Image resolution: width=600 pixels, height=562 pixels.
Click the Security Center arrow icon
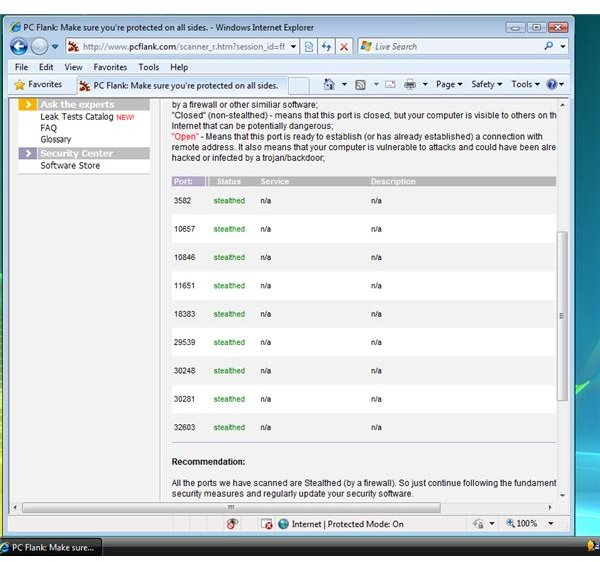[28, 153]
